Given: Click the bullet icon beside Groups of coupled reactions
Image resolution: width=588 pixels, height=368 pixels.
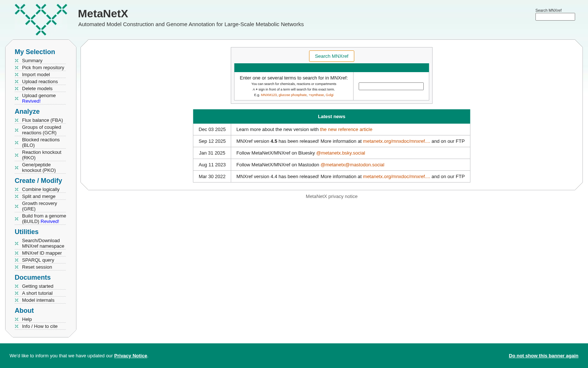Looking at the screenshot, I should pos(17,130).
